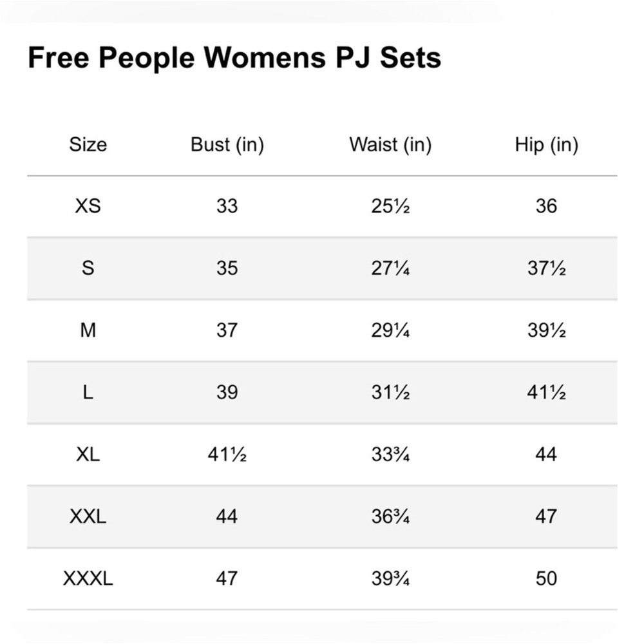
Task: Select the XL bust value 41½
Action: pyautogui.click(x=227, y=454)
